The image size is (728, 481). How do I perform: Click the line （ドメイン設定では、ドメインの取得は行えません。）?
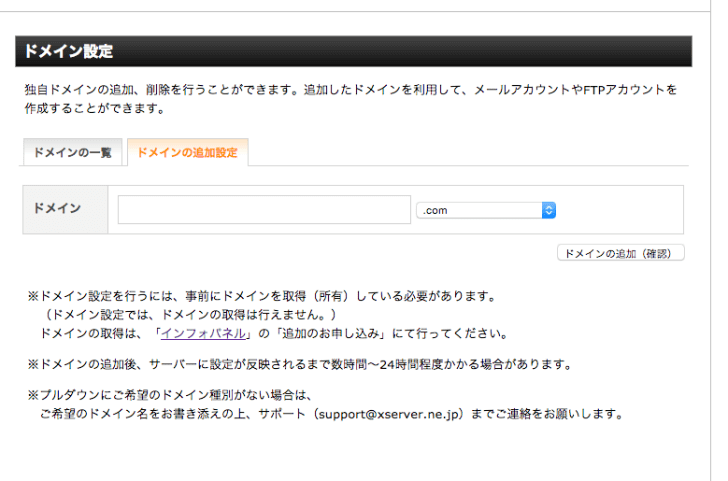(x=190, y=315)
